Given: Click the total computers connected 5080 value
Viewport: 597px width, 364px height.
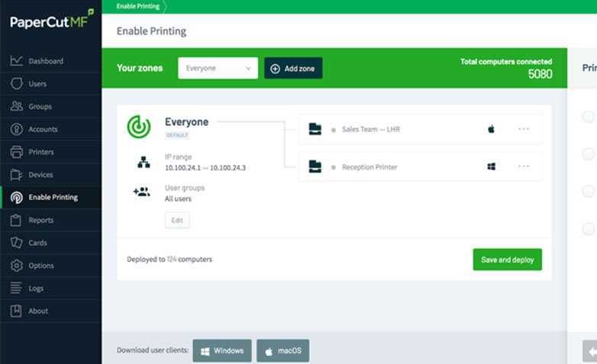Looking at the screenshot, I should [x=540, y=74].
